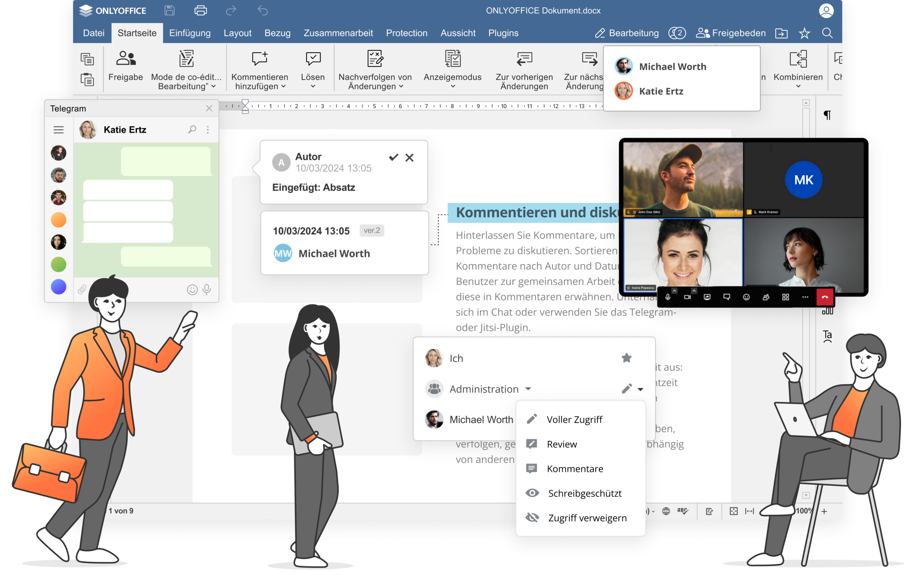Viewport: 923px width, 588px height.
Task: Hang up the Jitsi call red button
Action: [x=825, y=297]
